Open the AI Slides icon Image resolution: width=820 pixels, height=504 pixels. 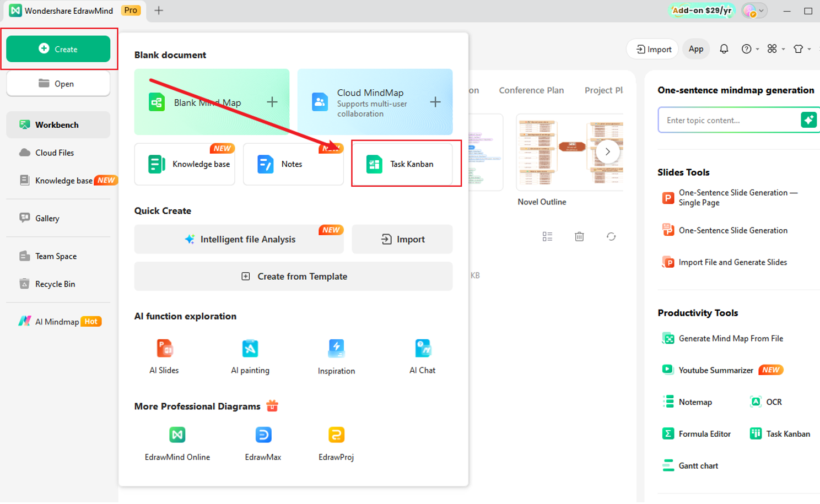164,349
